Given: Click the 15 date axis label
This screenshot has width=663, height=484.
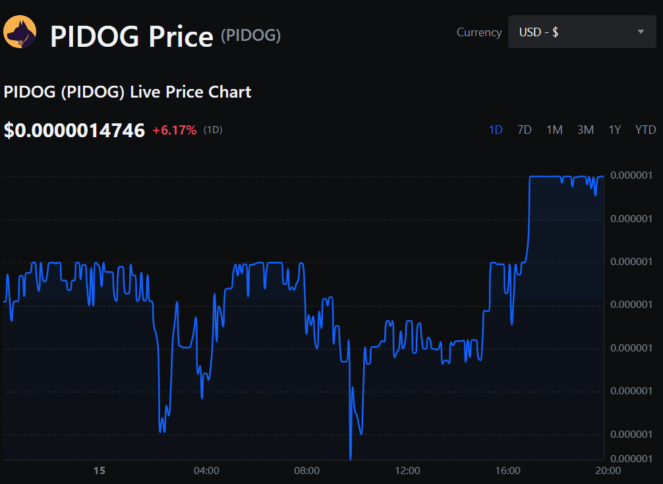Looking at the screenshot, I should coord(99,470).
